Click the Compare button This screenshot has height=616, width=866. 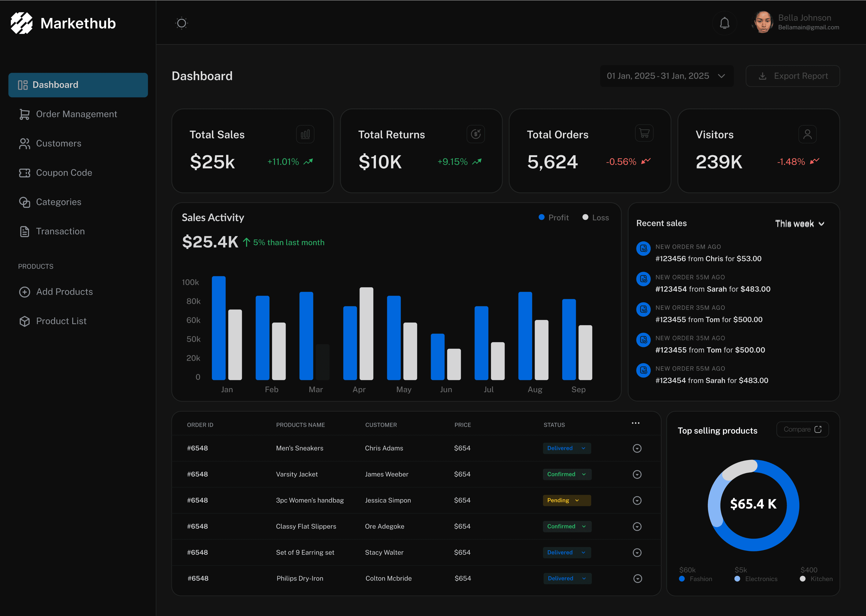(802, 429)
